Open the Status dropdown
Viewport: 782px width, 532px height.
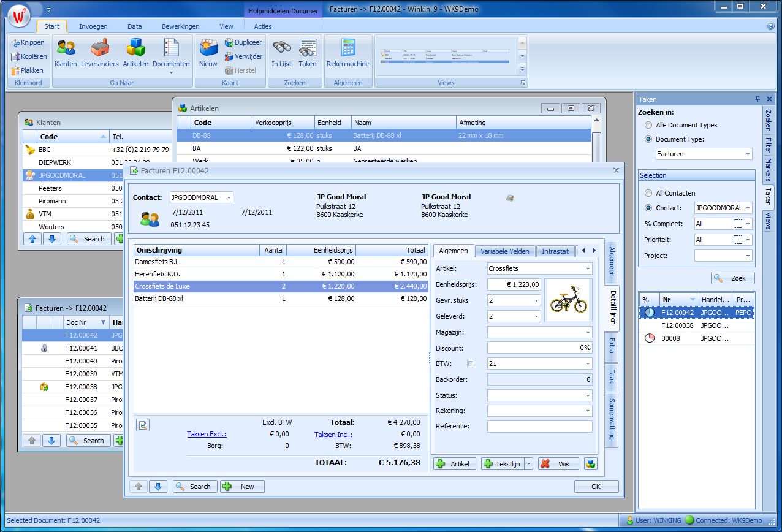588,396
